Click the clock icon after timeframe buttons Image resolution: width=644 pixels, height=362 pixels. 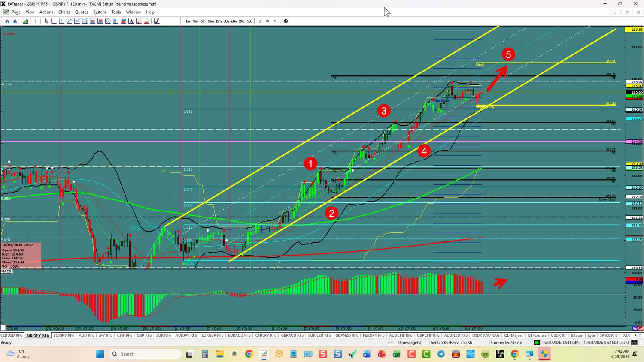click(x=286, y=21)
